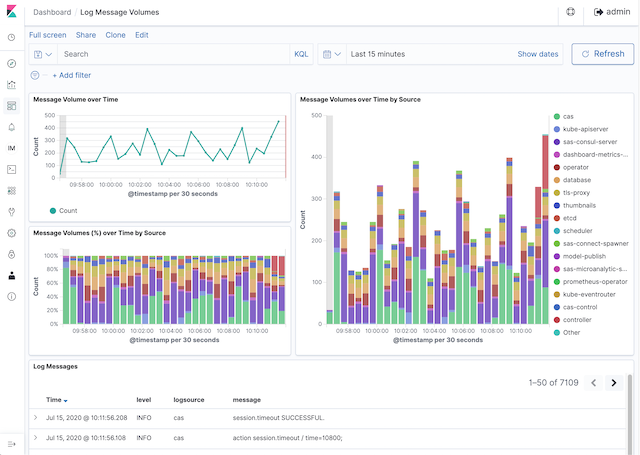Toggle sas-connect-spawner legend entry
This screenshot has height=455, width=640.
click(591, 244)
